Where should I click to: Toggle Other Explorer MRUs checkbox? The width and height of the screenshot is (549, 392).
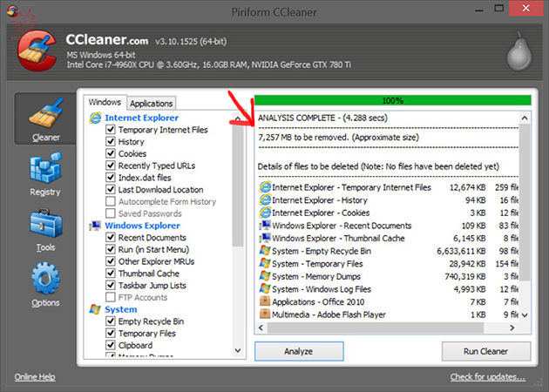111,261
